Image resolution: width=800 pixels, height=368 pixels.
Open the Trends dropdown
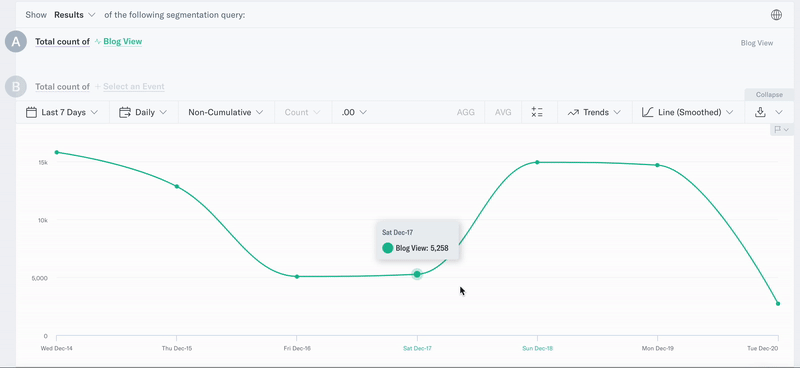point(594,112)
